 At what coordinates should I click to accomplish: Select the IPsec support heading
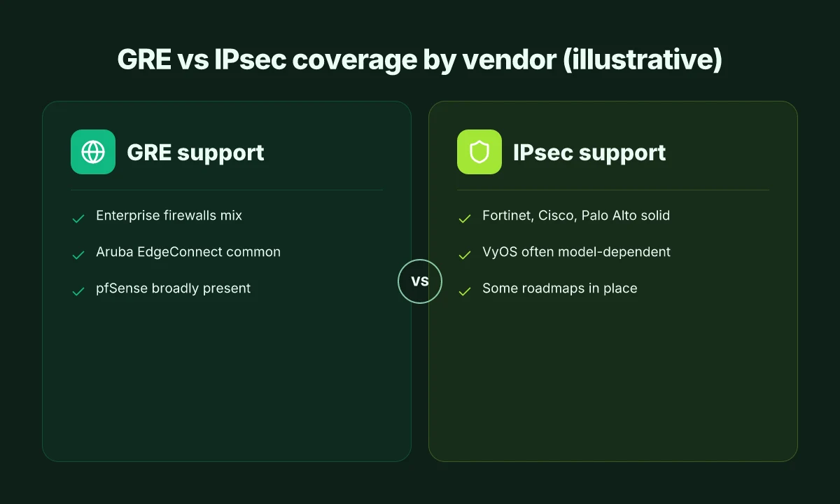(x=589, y=153)
